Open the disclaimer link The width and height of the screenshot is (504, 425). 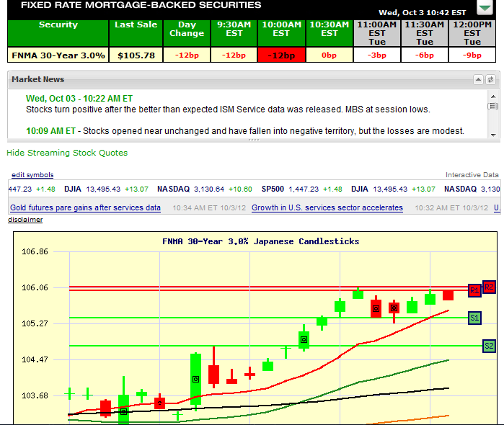pos(25,220)
